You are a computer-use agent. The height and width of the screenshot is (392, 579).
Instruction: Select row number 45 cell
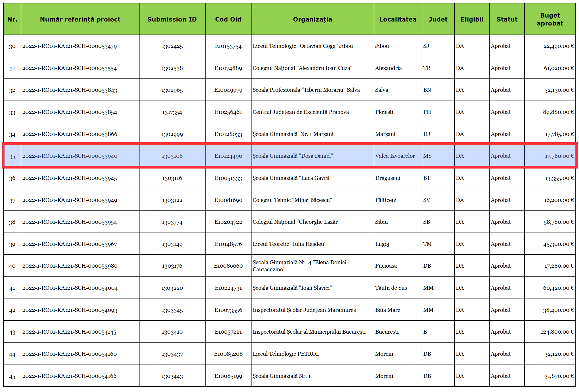coord(12,376)
